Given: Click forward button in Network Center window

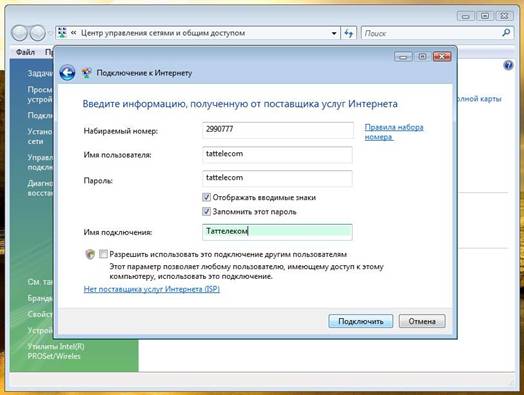Looking at the screenshot, I should pos(37,33).
